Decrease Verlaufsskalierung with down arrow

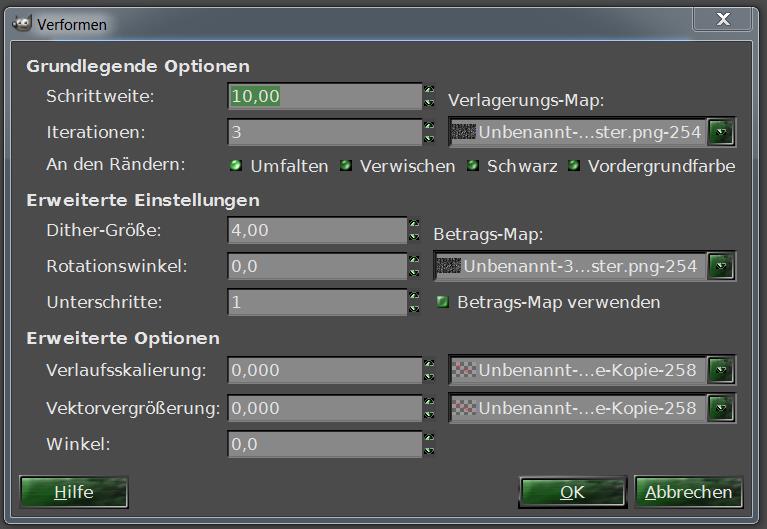429,377
